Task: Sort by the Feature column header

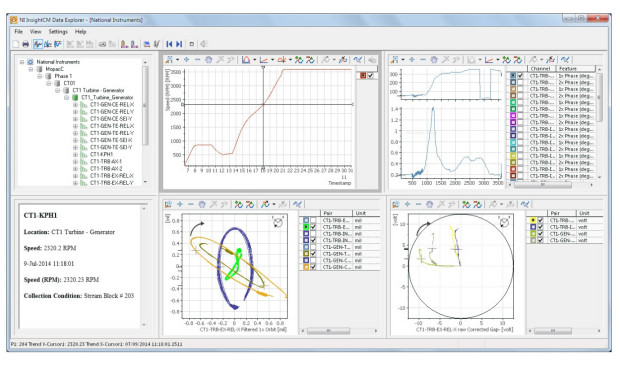Action: click(x=575, y=69)
